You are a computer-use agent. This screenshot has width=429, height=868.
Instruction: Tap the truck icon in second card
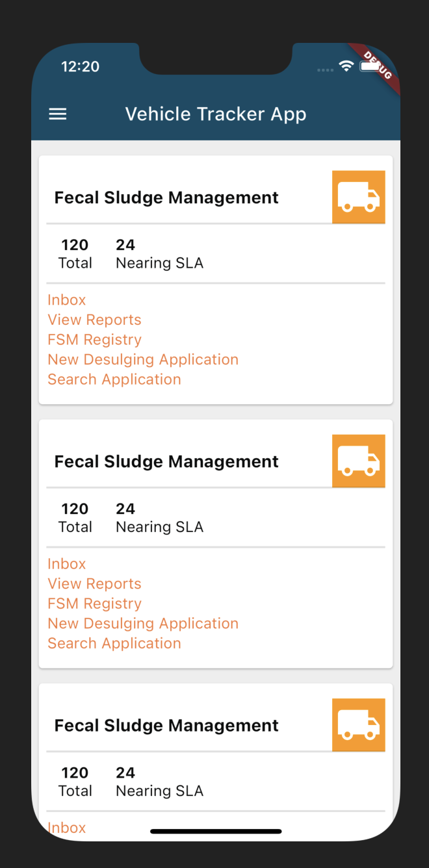pyautogui.click(x=359, y=461)
